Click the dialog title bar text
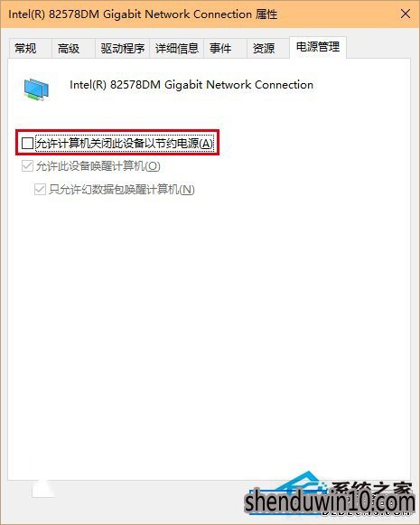The height and width of the screenshot is (525, 420). tap(143, 14)
